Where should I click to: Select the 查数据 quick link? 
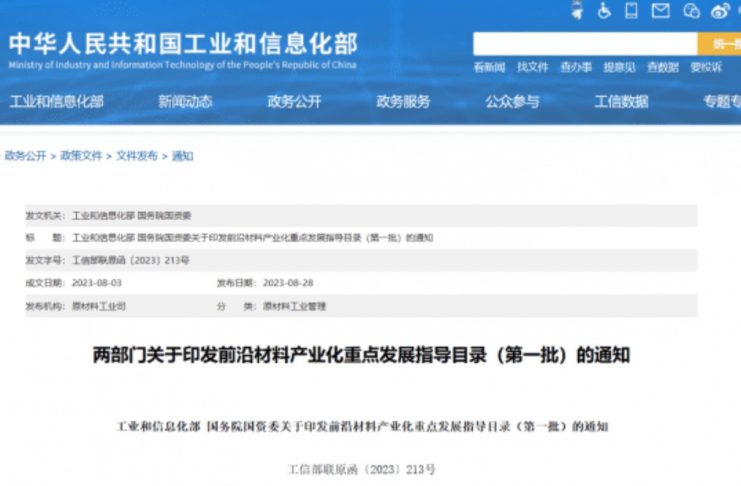[663, 67]
